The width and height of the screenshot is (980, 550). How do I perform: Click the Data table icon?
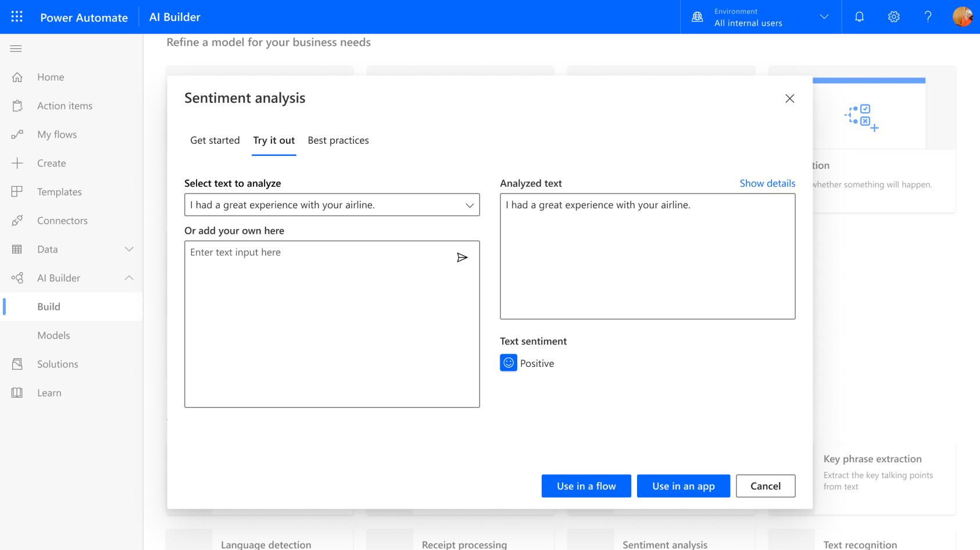pos(17,249)
